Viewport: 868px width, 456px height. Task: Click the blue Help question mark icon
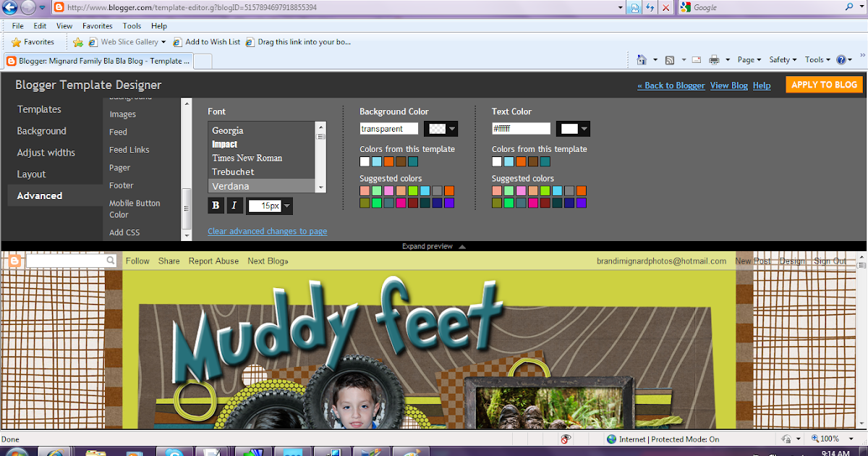click(x=841, y=60)
